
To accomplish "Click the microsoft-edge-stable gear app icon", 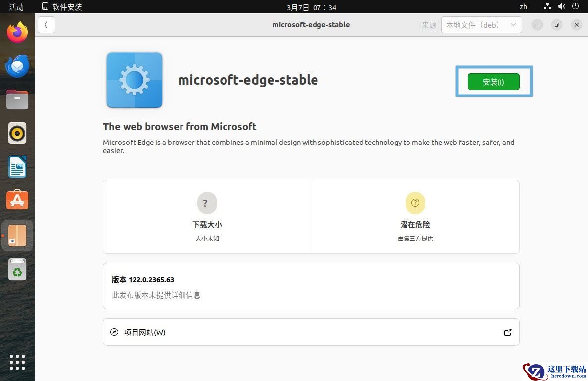I will (134, 80).
